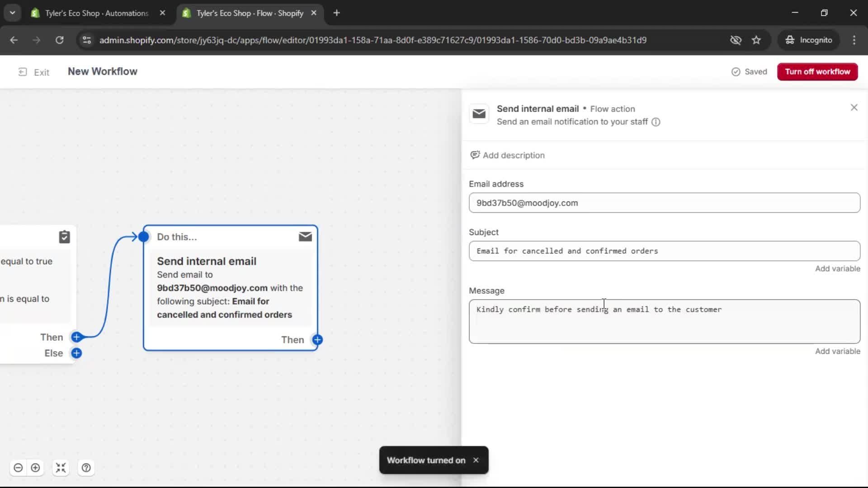Click the email envelope icon on Do this step
Image resolution: width=868 pixels, height=488 pixels.
[305, 236]
